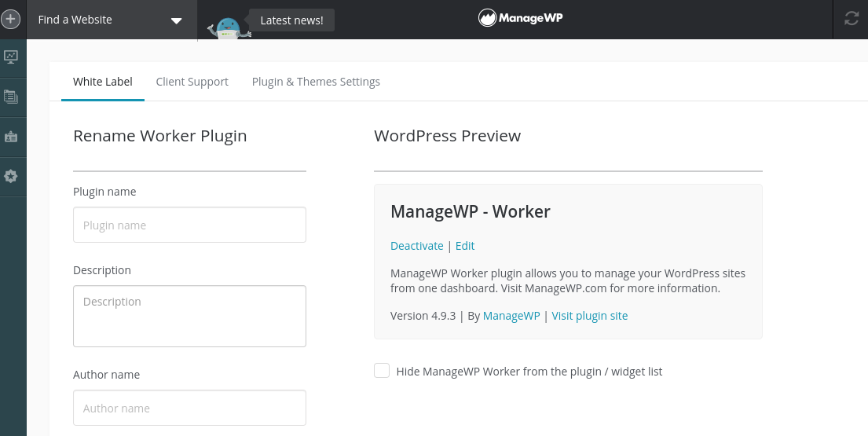Click the WordPress Preview heading
The height and width of the screenshot is (436, 868).
447,136
